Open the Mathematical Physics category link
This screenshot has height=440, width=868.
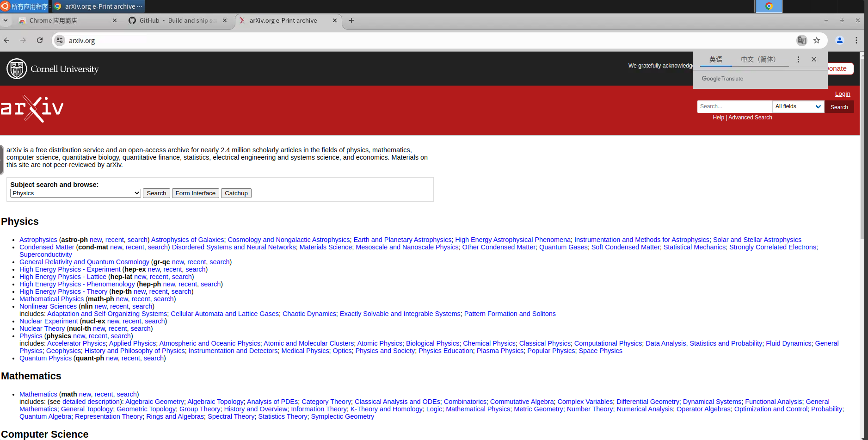pos(51,299)
